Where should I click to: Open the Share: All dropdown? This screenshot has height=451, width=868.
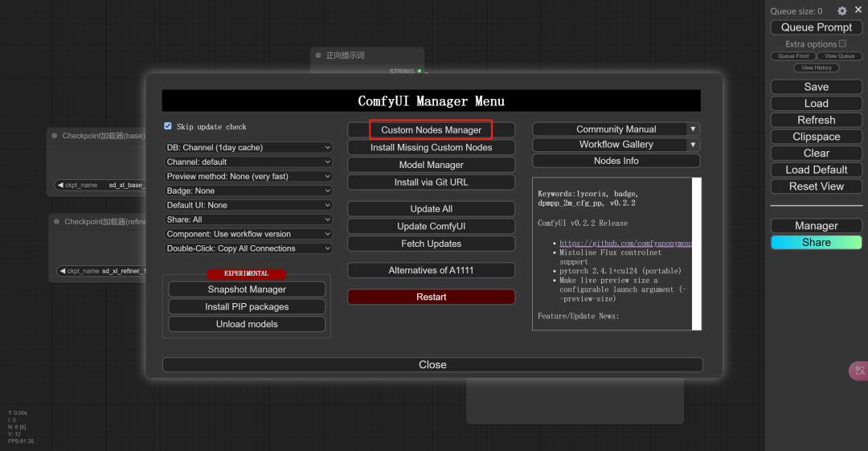coord(248,219)
